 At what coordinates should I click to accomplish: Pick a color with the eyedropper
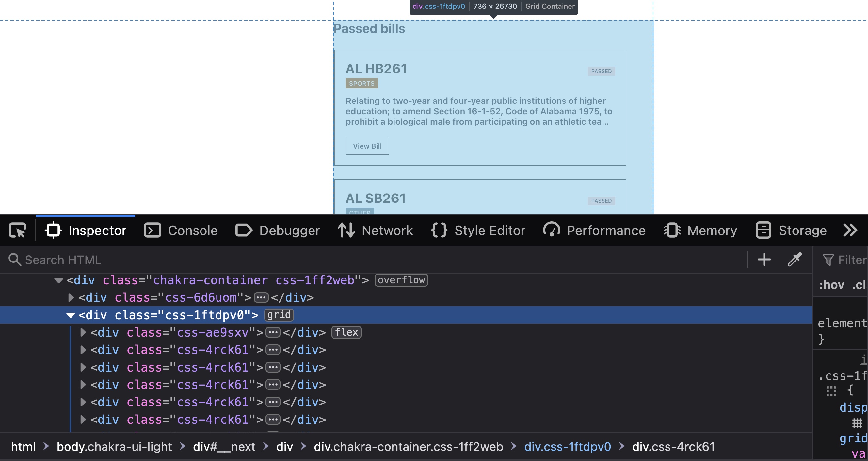point(795,260)
